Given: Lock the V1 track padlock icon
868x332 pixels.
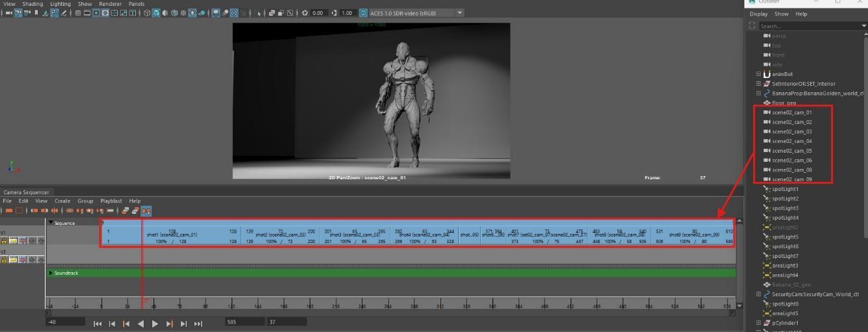Looking at the screenshot, I should point(5,241).
